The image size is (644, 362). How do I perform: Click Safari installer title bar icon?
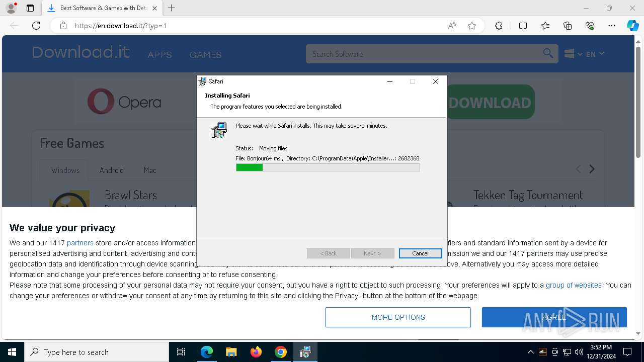[203, 81]
